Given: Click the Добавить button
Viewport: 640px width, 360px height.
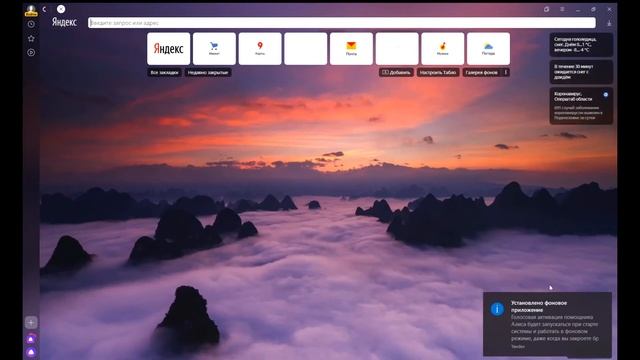Looking at the screenshot, I should 396,72.
